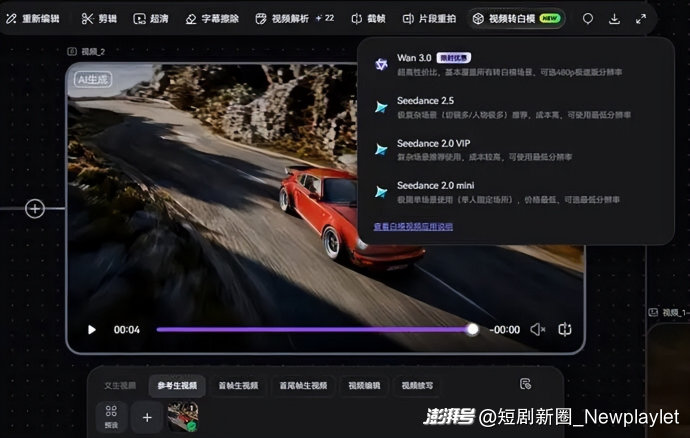690x438 pixels.
Task: Select the Seedance 2.5 model option
Action: (516, 107)
